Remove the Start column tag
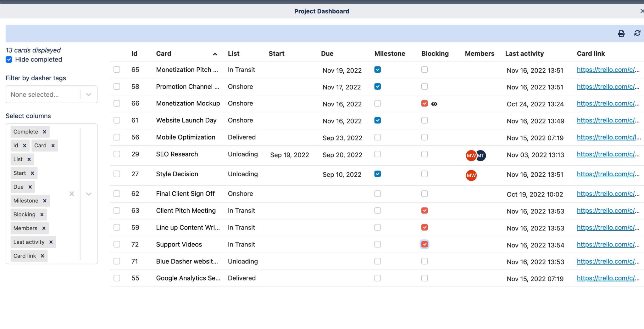Screen dimensions: 644x329 [x=33, y=173]
